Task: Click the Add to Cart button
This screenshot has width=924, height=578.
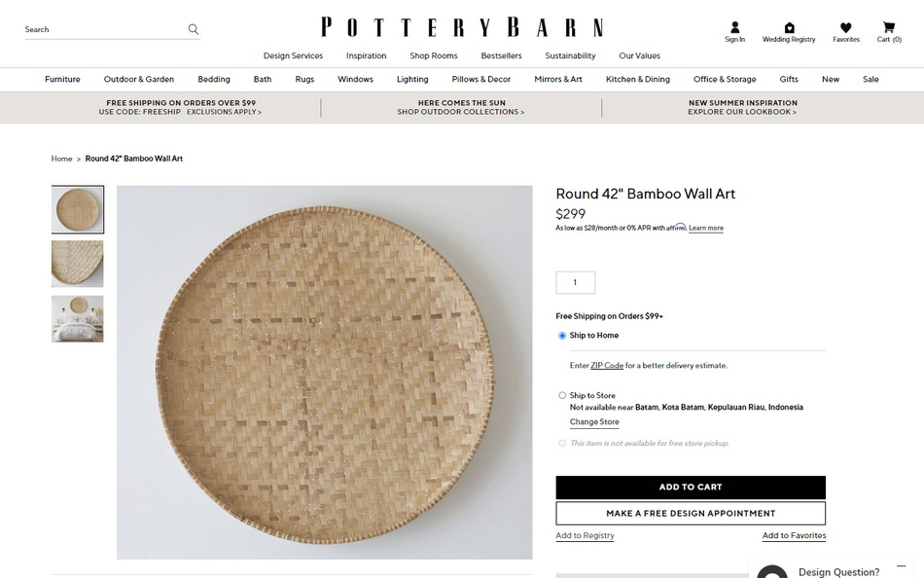Action: pos(691,488)
